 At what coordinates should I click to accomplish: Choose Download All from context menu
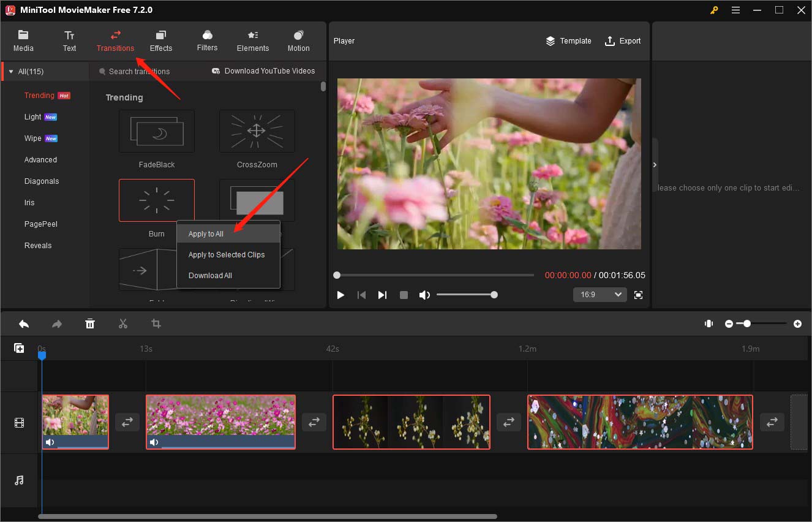pos(228,276)
